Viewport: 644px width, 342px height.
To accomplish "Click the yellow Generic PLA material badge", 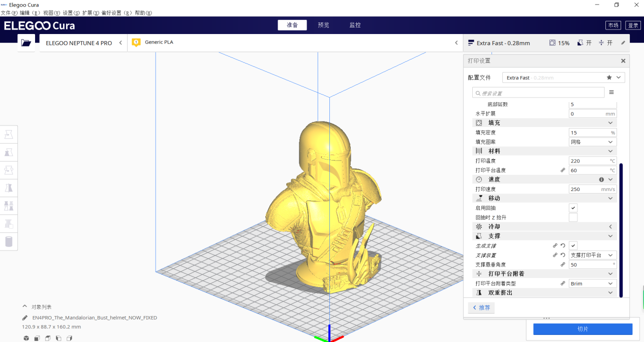I will (x=136, y=43).
